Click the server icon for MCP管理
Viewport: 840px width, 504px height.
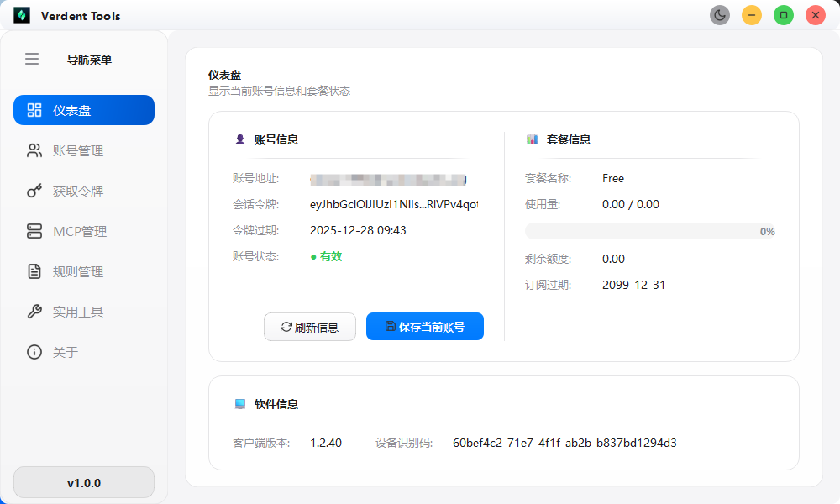(x=34, y=231)
